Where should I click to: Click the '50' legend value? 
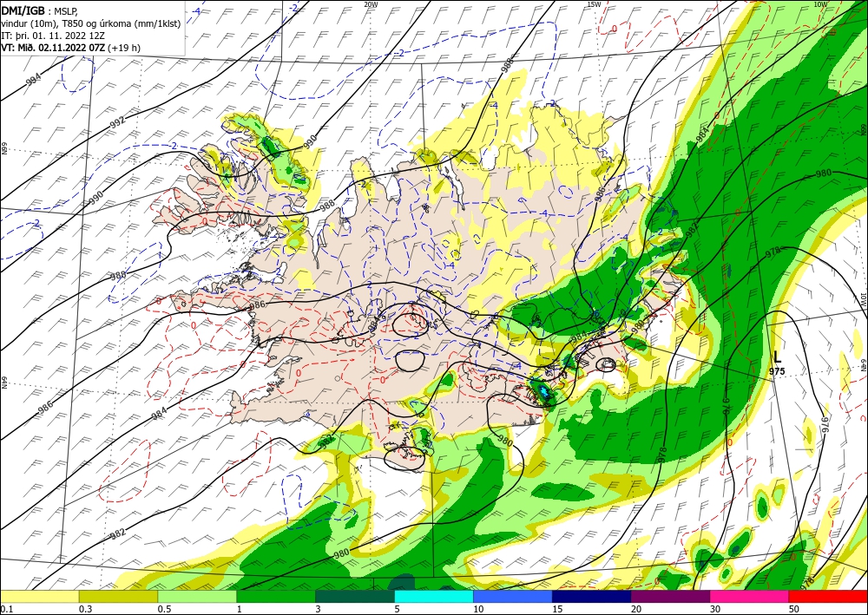coord(794,610)
